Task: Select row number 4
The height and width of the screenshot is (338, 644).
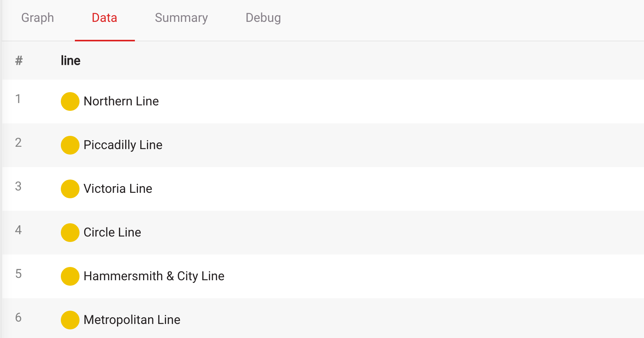Action: click(18, 230)
